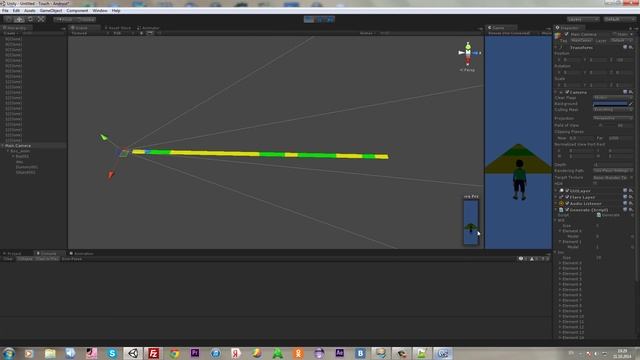
Task: Open Adobe Premiere from the taskbar
Action: [195, 353]
